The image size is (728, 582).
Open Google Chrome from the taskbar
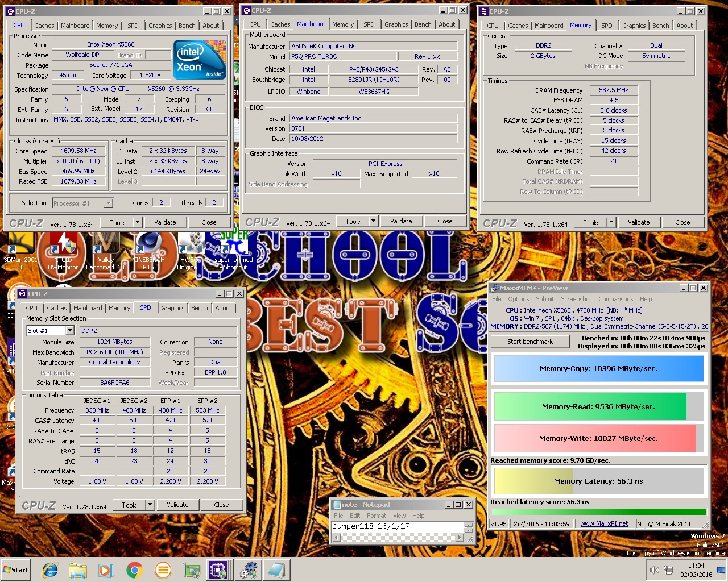[134, 570]
